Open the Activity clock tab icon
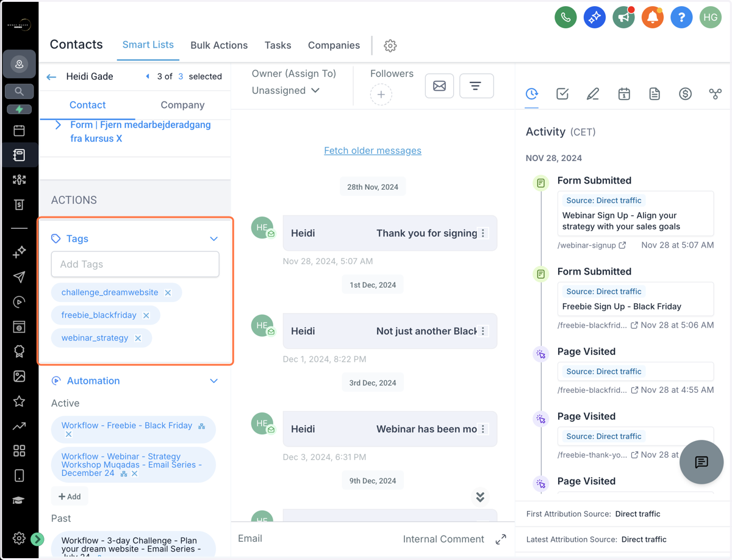 click(x=532, y=93)
